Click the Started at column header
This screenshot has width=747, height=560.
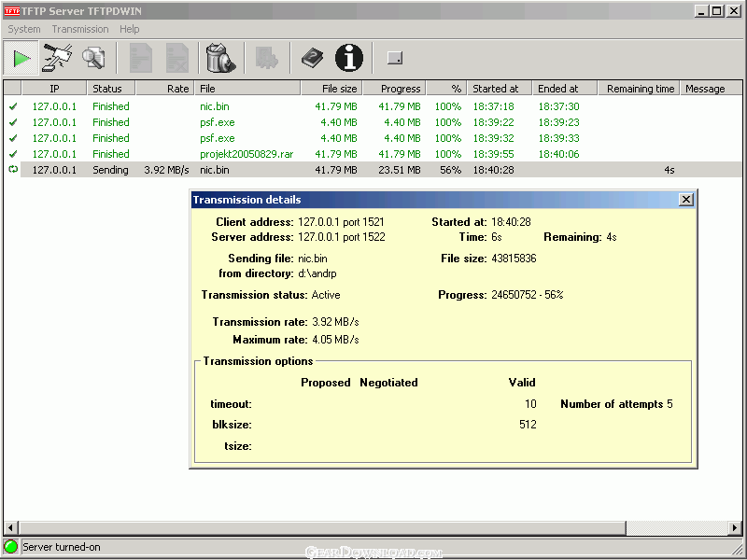tap(500, 88)
